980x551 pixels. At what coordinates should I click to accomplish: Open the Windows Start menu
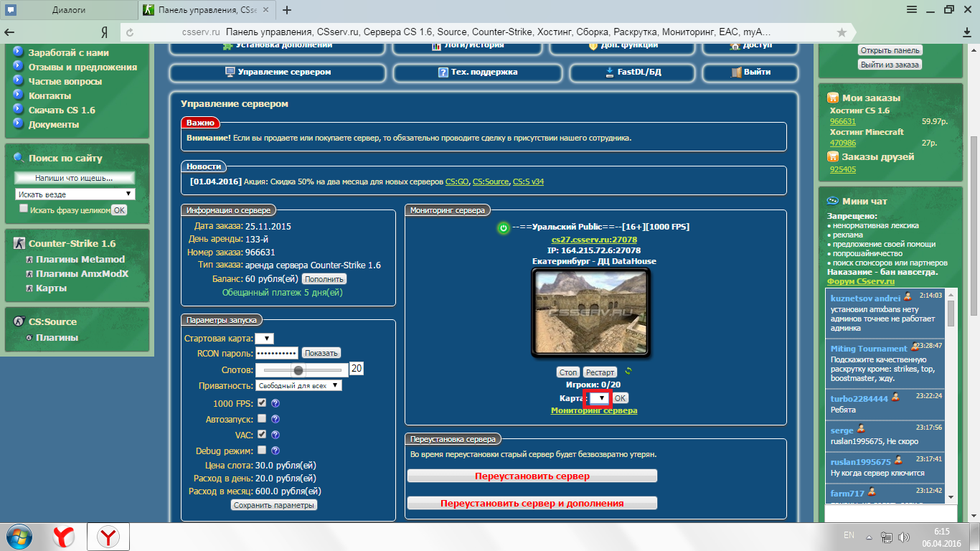[19, 536]
